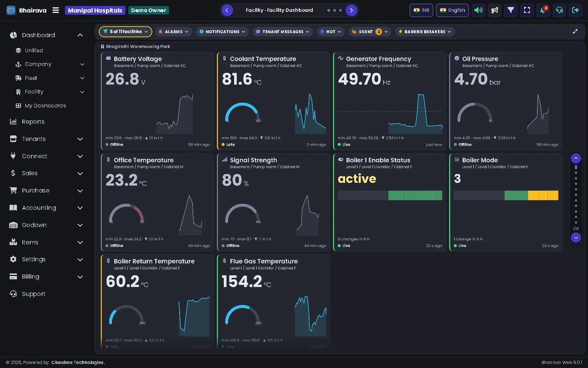Expand Tenants menu
The height and width of the screenshot is (368, 588).
[x=47, y=139]
